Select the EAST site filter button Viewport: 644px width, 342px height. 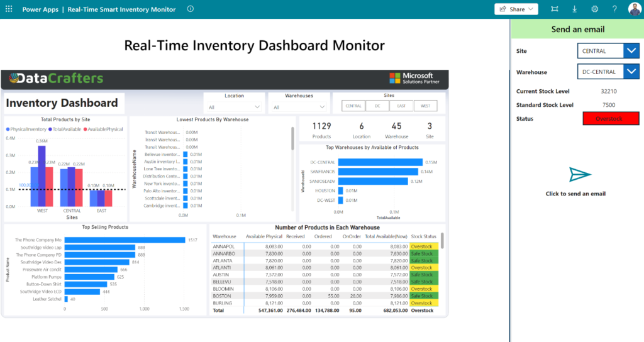coord(401,106)
